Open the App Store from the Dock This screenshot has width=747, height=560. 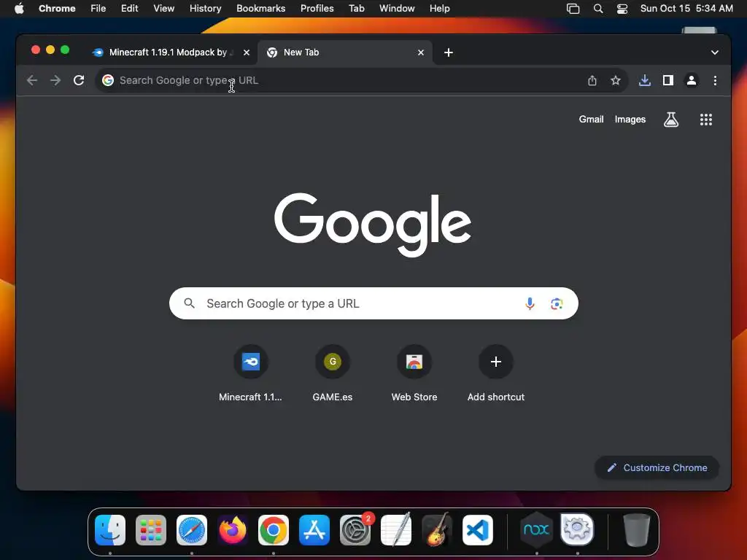click(314, 530)
